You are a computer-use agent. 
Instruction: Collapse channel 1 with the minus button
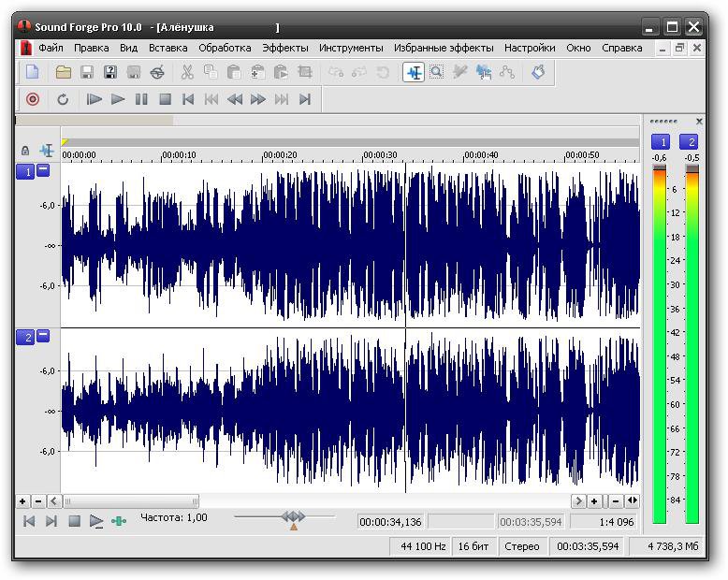click(x=43, y=170)
